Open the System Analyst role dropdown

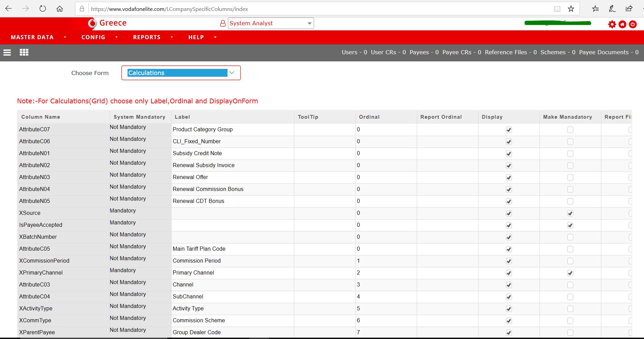(271, 23)
